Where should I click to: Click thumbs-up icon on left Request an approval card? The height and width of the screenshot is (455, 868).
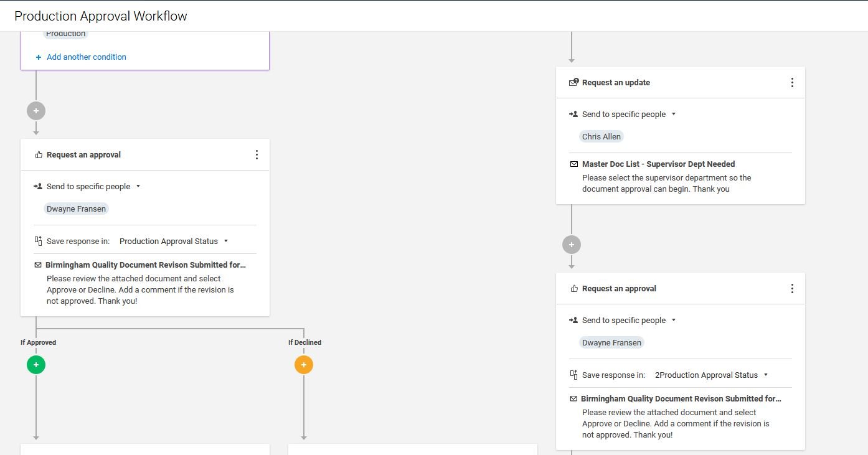[39, 155]
